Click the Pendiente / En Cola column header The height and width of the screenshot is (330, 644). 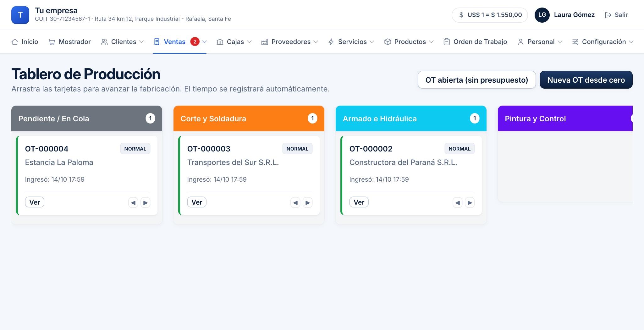point(87,118)
